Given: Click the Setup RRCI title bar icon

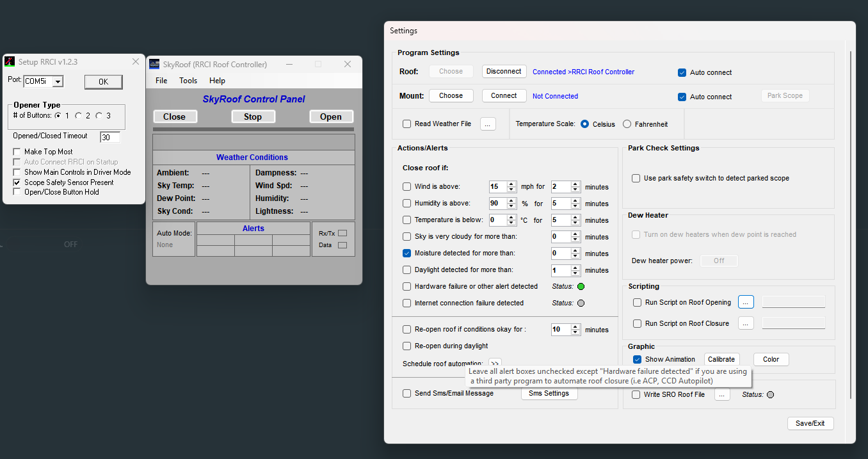Looking at the screenshot, I should click(x=10, y=61).
